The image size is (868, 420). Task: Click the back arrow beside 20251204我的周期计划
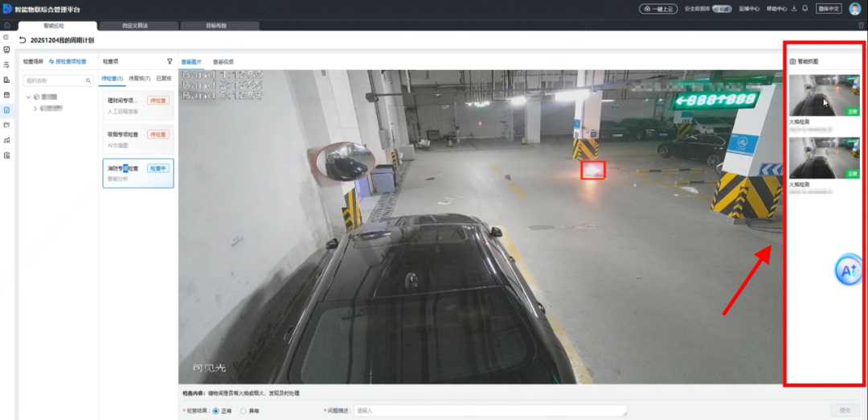(23, 39)
